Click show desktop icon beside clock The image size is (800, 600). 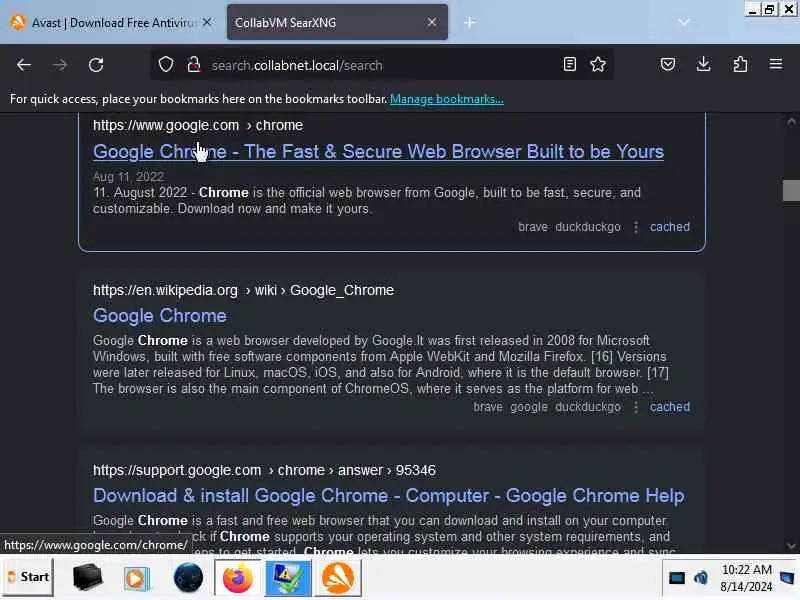click(x=787, y=579)
